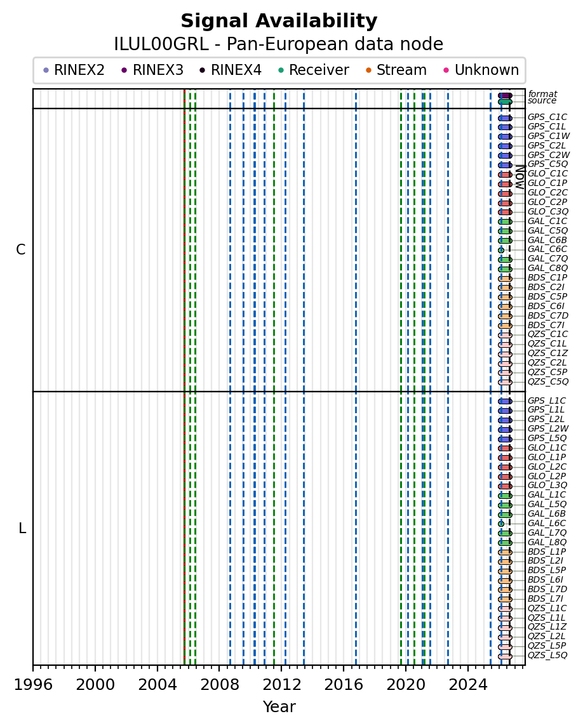Click the GAL_L7Q signal label
The width and height of the screenshot is (583, 728).
547,533
